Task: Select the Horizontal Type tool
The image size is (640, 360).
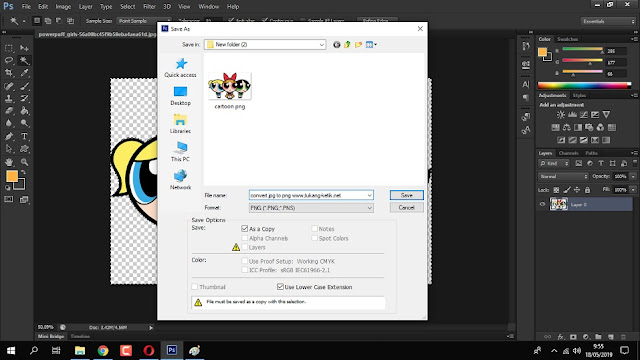Action: [x=24, y=136]
